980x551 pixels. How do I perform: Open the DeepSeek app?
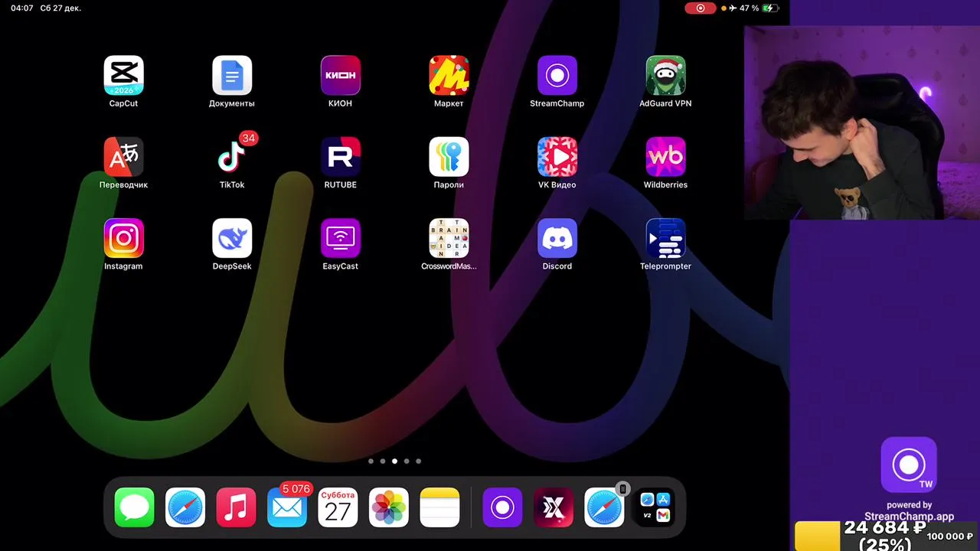point(232,238)
